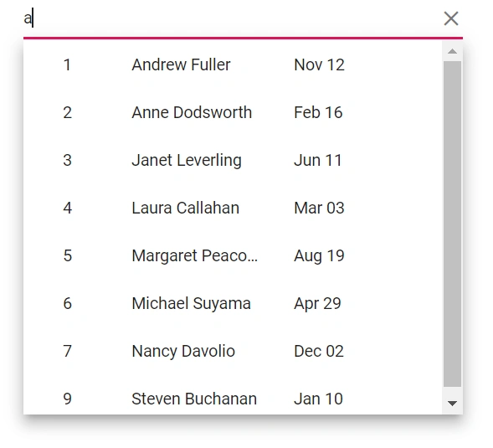Select Andrew Fuller from the list
This screenshot has width=493, height=448.
[x=233, y=64]
